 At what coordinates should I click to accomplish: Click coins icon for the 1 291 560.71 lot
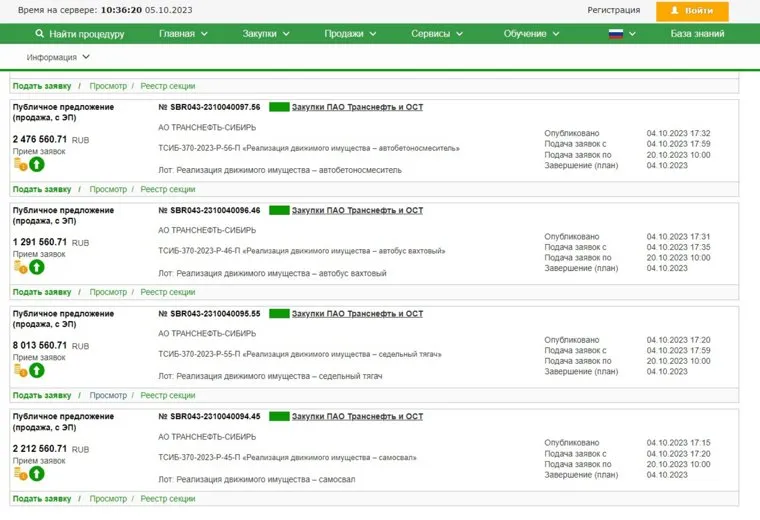pyautogui.click(x=20, y=267)
